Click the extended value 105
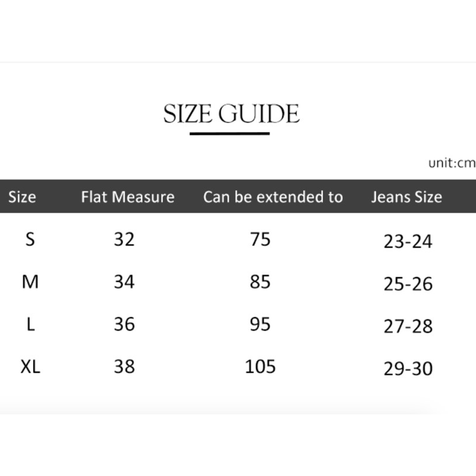476x476 pixels. point(260,367)
